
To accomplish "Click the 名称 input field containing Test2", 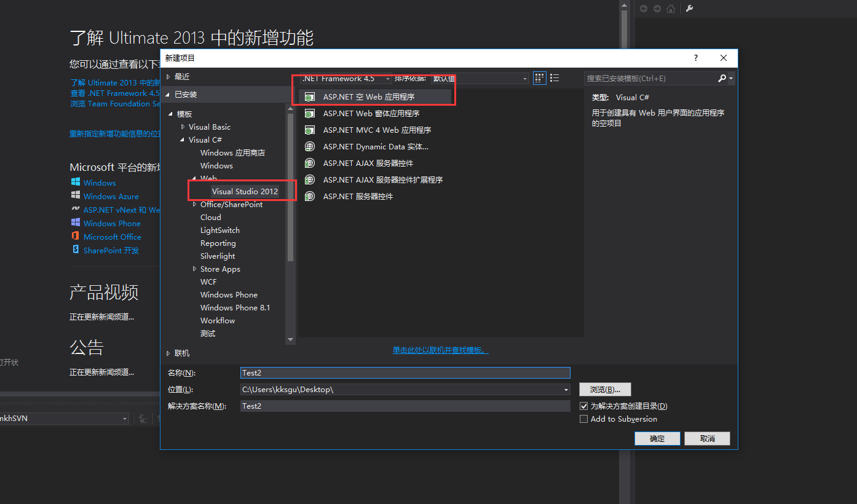I will tap(405, 372).
